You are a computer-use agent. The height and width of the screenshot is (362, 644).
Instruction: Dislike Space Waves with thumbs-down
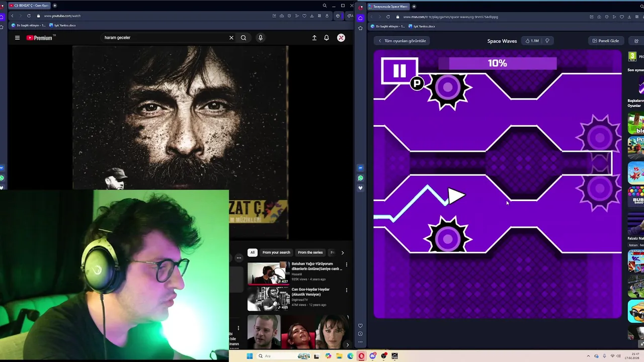click(547, 41)
